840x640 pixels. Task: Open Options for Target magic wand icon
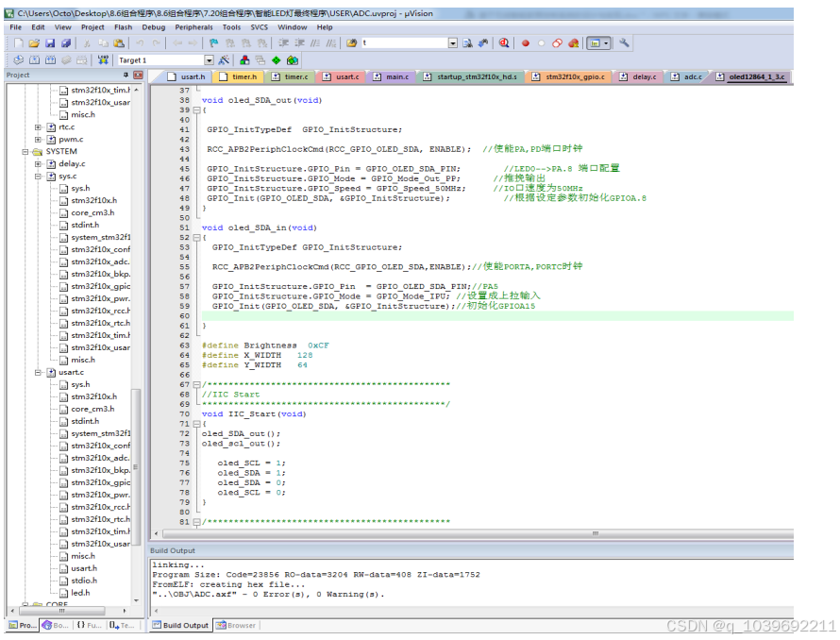(x=224, y=60)
